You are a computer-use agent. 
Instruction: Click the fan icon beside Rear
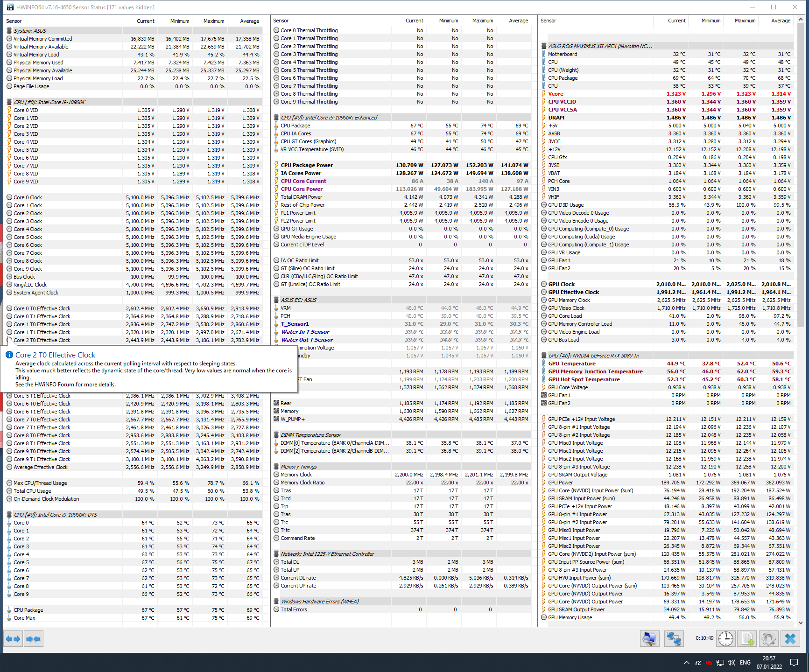(276, 403)
